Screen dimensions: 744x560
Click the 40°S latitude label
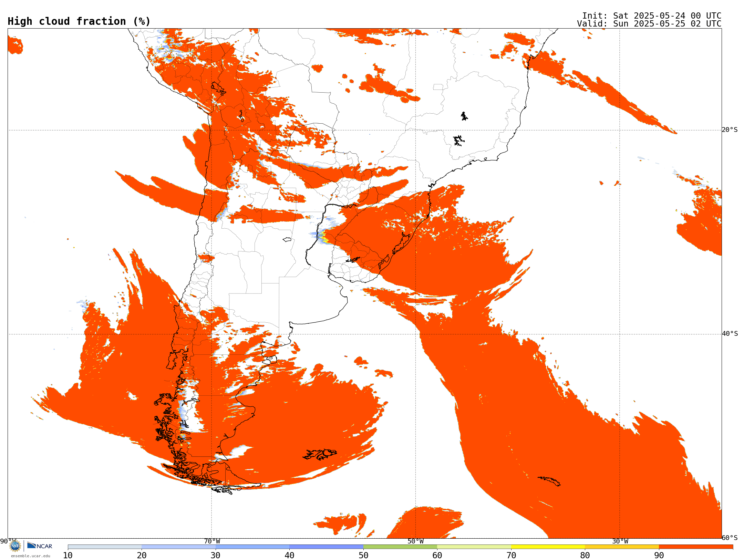click(x=730, y=334)
